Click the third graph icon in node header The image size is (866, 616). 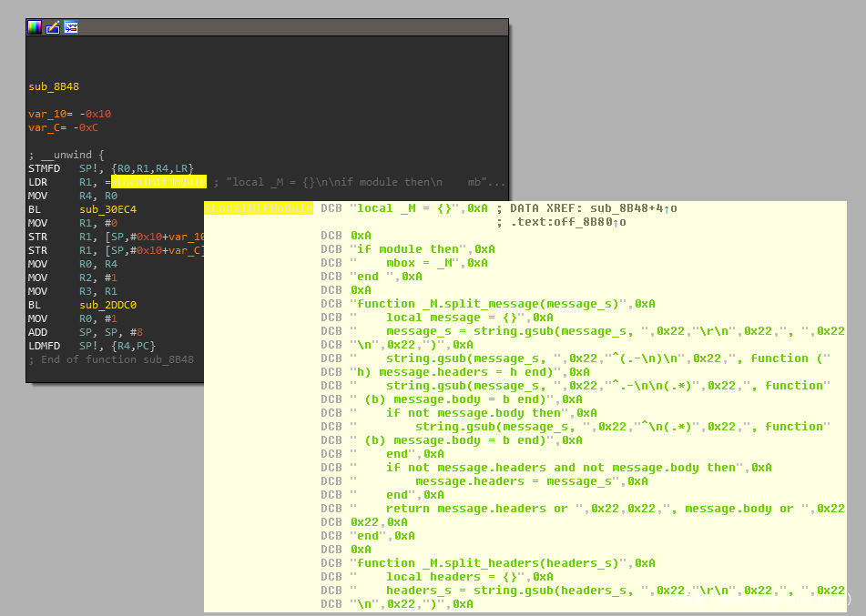[x=71, y=27]
